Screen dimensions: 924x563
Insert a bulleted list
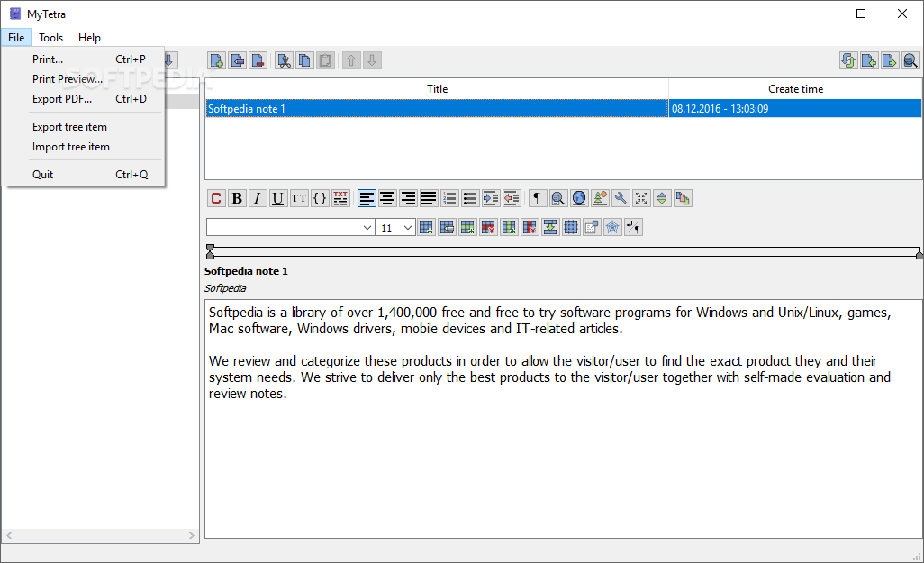pos(470,198)
